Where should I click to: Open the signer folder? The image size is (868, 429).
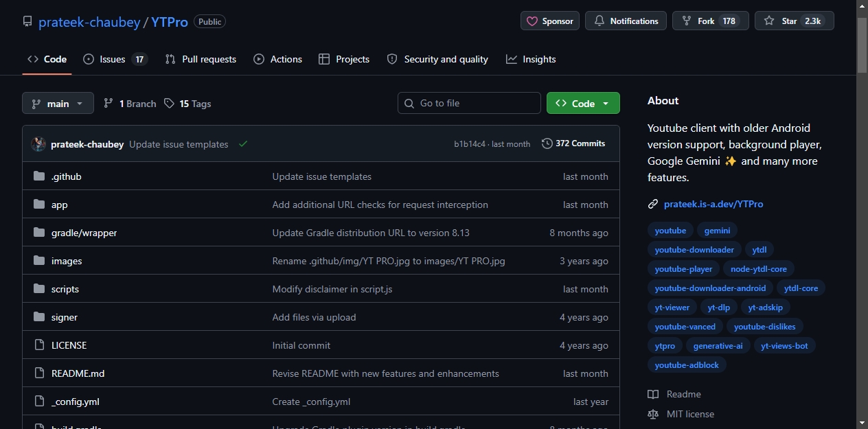[x=65, y=317]
